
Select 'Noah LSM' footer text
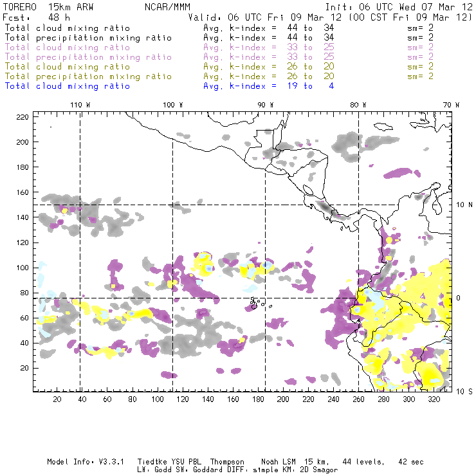pos(279,462)
